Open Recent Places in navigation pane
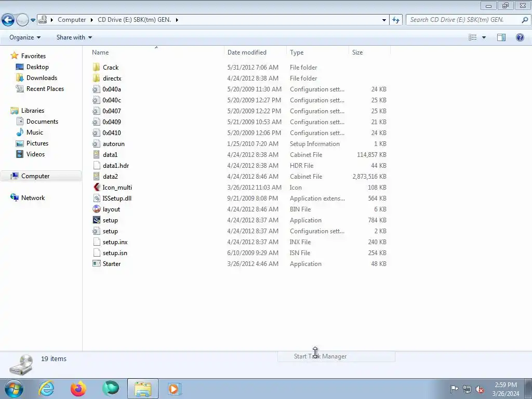Viewport: 532px width, 399px height. (x=45, y=88)
